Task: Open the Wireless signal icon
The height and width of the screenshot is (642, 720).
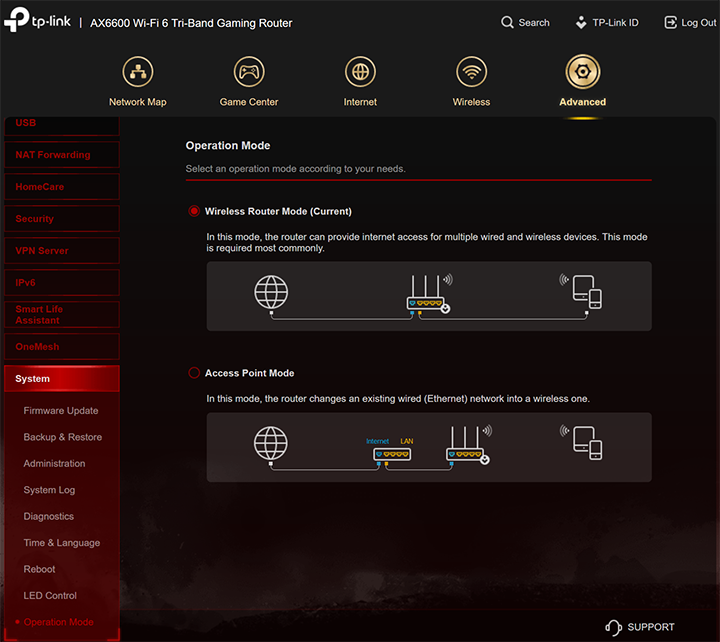Action: point(471,72)
